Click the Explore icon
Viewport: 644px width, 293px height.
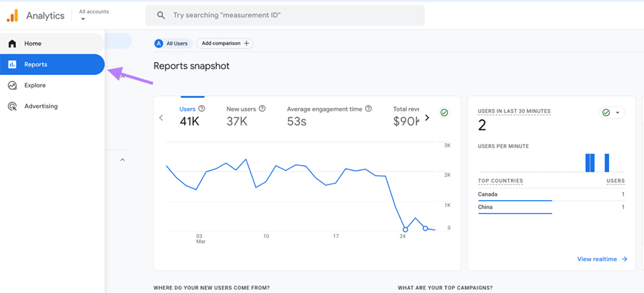(12, 85)
